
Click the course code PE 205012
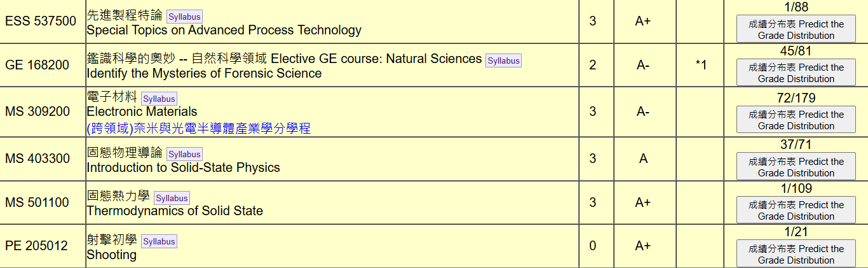(37, 246)
